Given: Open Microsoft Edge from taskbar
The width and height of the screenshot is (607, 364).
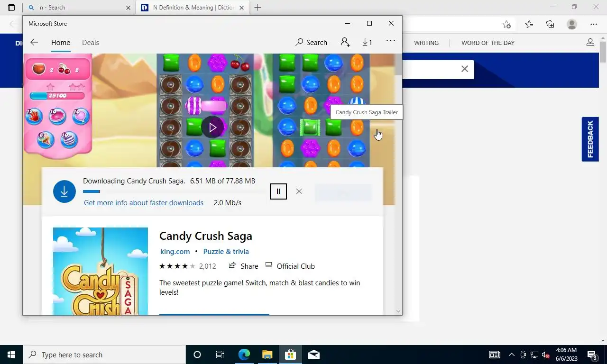Looking at the screenshot, I should [244, 355].
